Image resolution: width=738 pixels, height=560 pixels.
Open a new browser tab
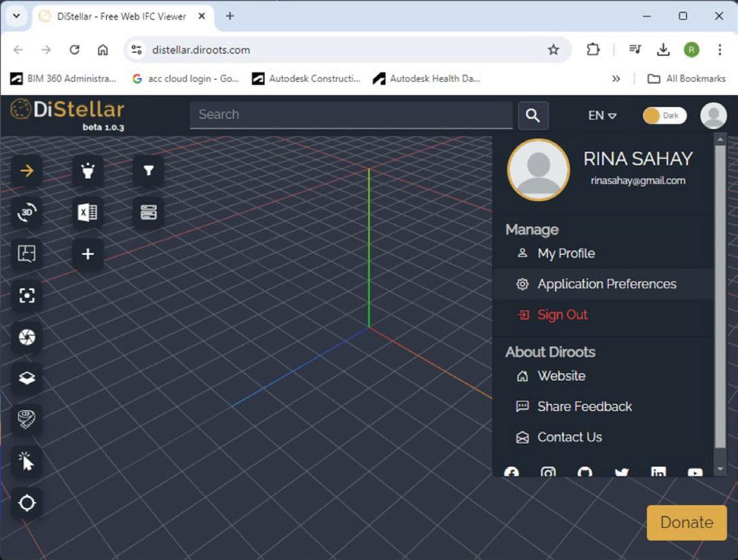[x=230, y=16]
